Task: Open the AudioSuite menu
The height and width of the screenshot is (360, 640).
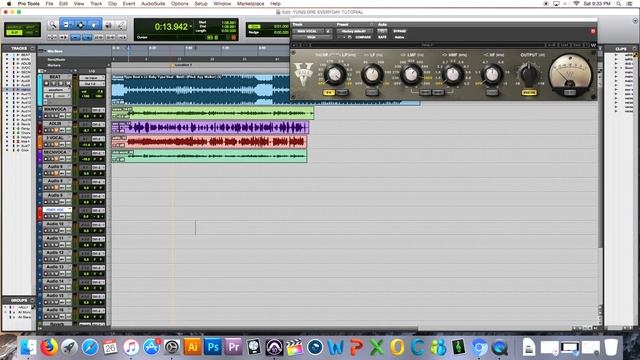Action: [153, 3]
